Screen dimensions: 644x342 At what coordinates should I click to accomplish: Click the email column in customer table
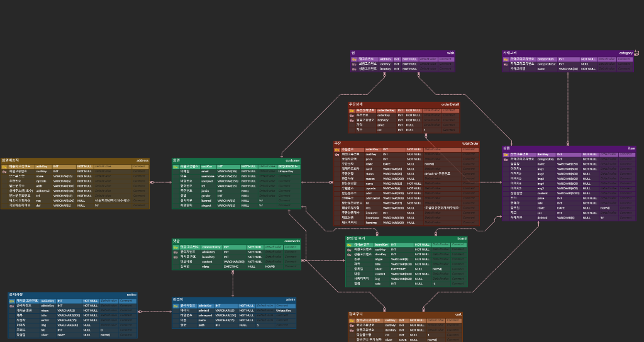click(x=205, y=172)
